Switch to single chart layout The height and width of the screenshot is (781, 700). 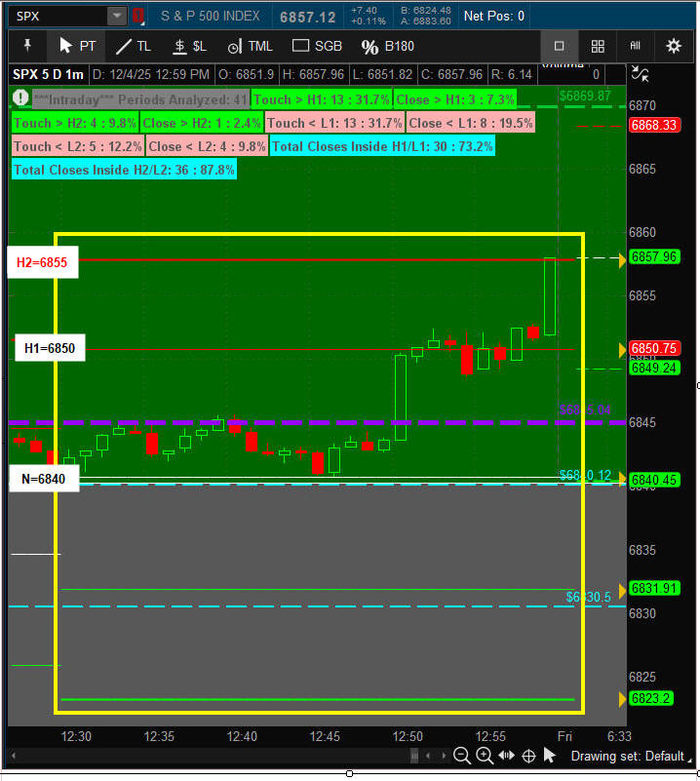[x=560, y=46]
